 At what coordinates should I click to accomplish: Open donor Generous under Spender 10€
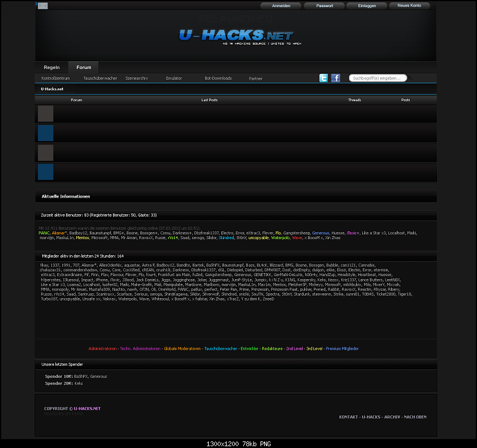[x=99, y=376]
